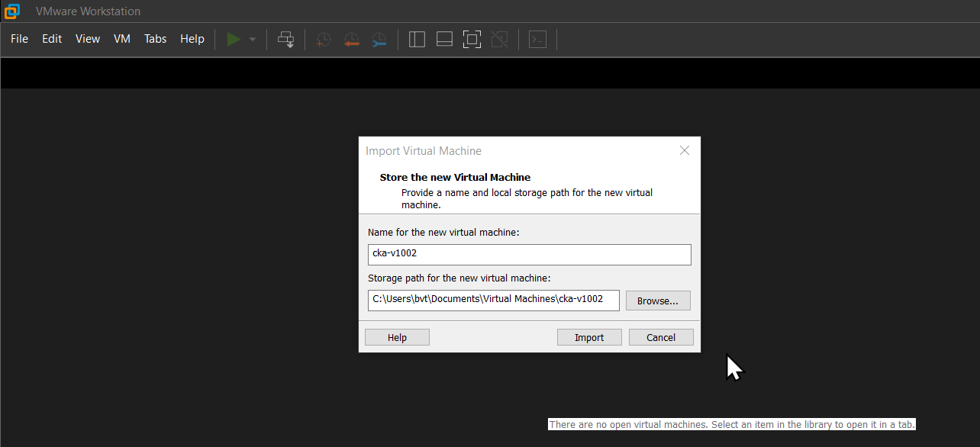Open the View menu
The width and height of the screenshot is (980, 447).
[x=88, y=39]
